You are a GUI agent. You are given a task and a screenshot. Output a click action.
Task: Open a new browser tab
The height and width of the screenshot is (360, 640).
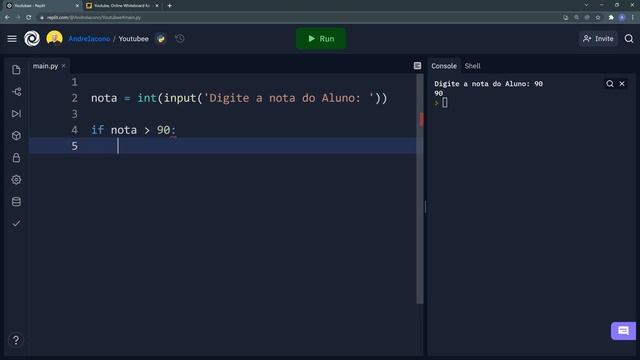(x=169, y=6)
